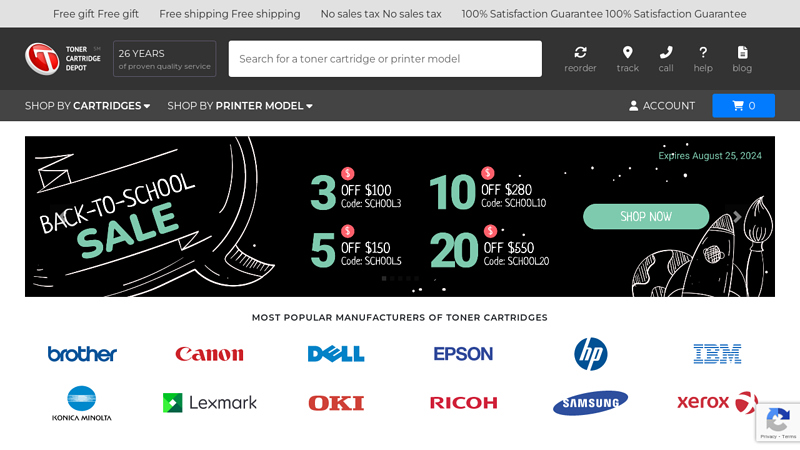Select the Ricoh manufacturer logo

463,403
